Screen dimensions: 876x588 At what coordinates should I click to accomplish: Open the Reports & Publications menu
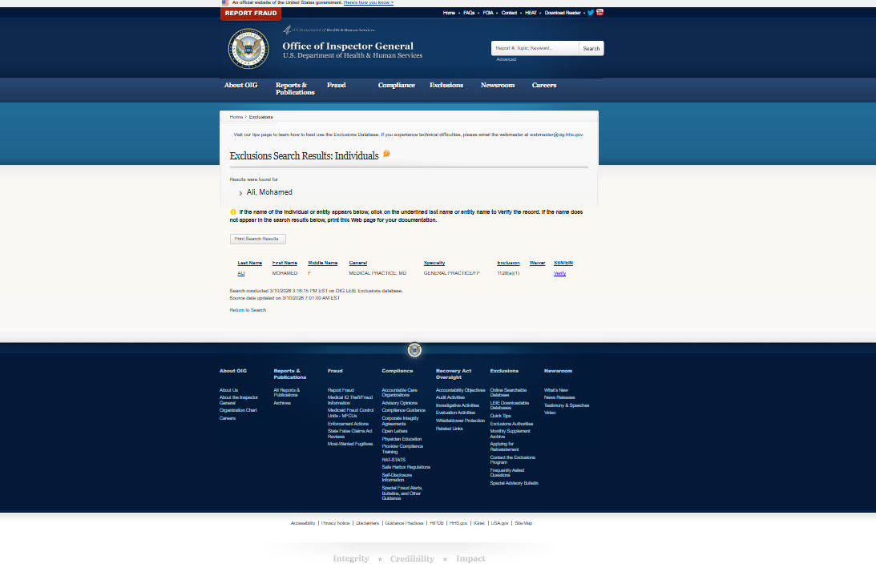tap(294, 88)
